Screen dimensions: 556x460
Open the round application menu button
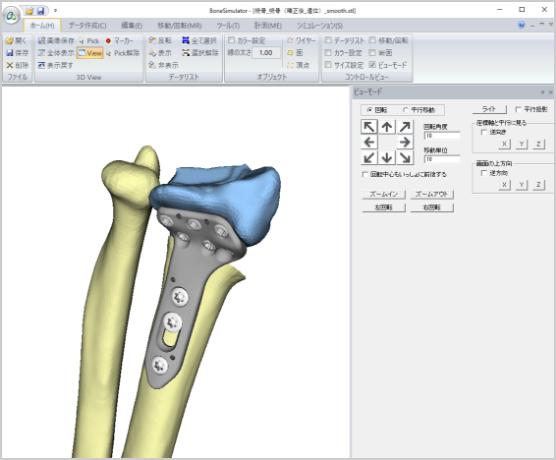coord(11,16)
